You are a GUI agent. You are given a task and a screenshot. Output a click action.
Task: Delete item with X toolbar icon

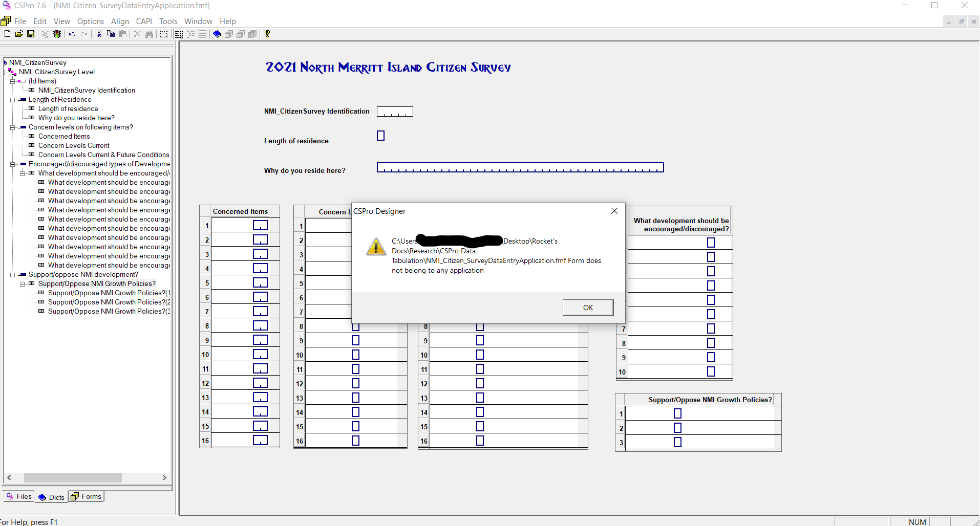point(137,34)
